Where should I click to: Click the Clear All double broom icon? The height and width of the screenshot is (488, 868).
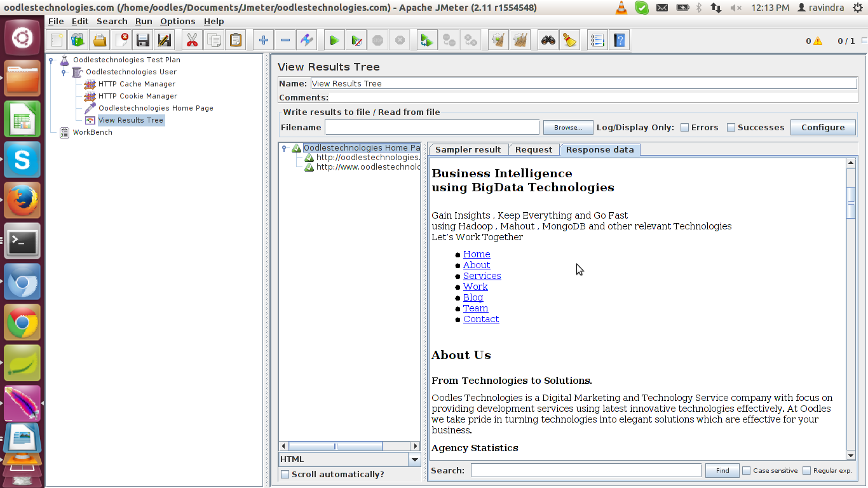tap(520, 41)
